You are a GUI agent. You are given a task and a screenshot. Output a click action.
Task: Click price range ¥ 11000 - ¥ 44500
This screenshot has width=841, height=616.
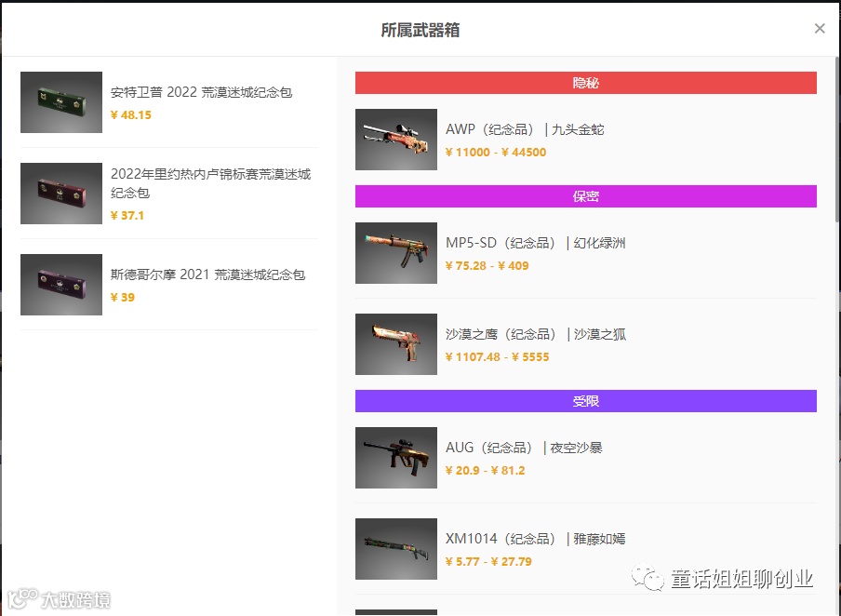point(496,152)
